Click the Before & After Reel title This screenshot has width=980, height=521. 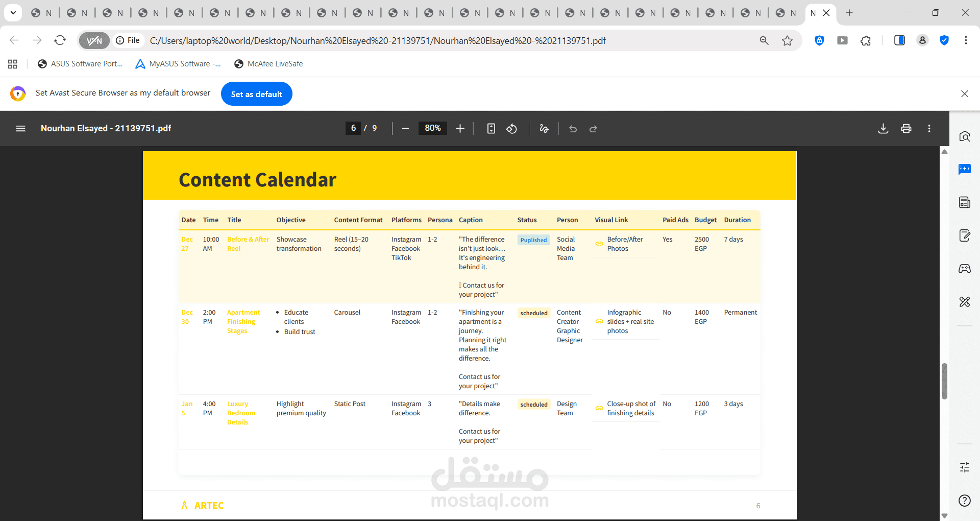tap(248, 244)
